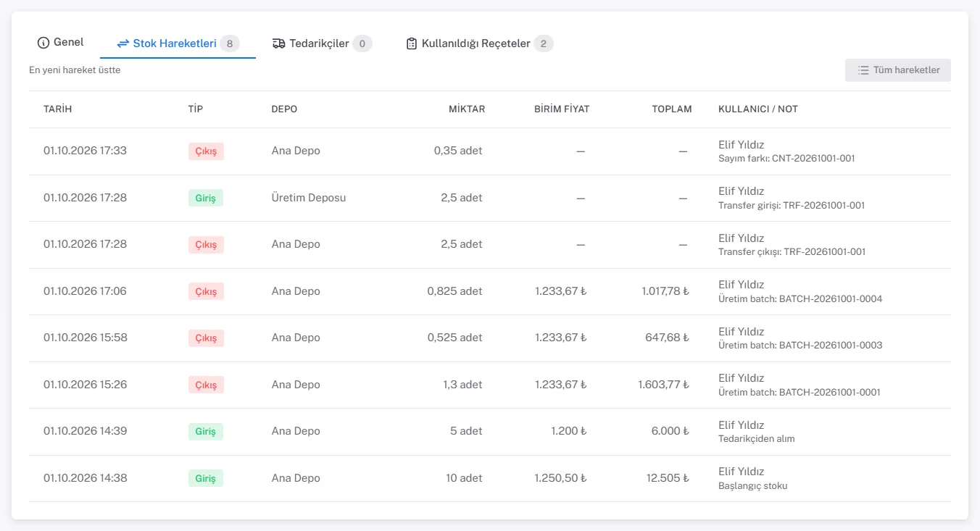The width and height of the screenshot is (980, 531).
Task: Click the info icon beside Genel
Action: tap(43, 43)
